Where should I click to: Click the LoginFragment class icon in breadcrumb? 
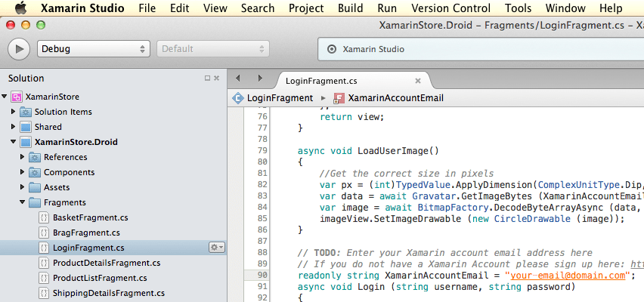coord(238,98)
